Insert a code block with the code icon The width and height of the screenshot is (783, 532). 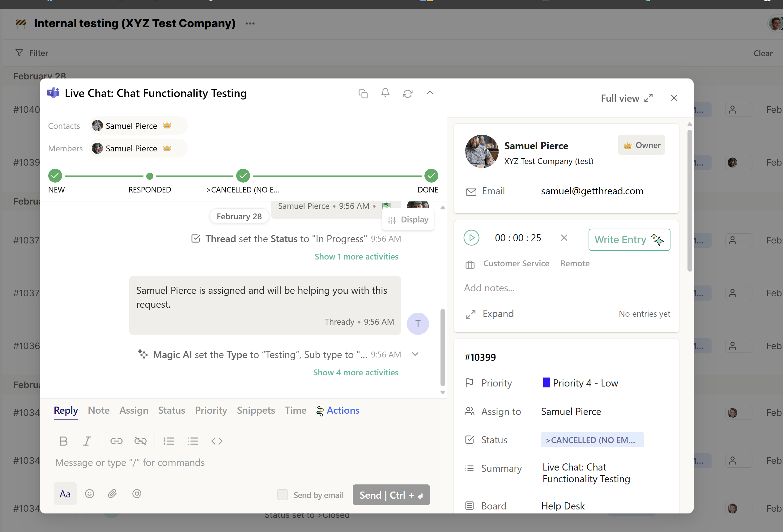[217, 441]
